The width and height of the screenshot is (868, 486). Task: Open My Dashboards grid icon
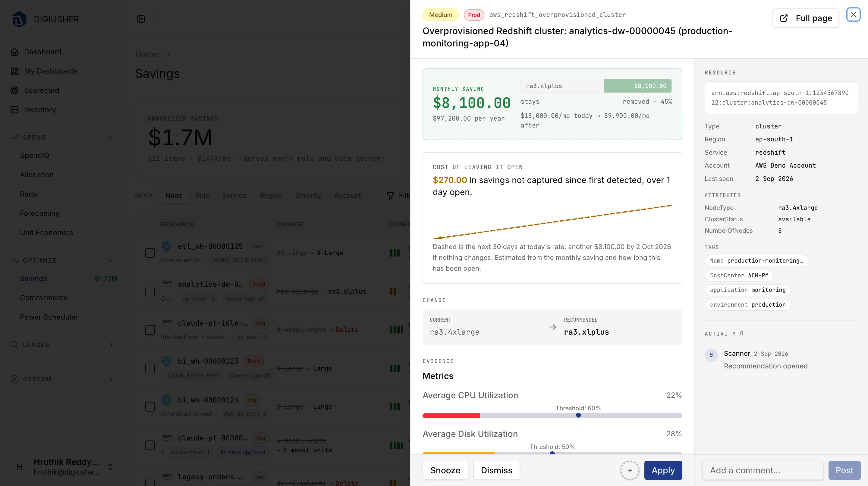(14, 71)
